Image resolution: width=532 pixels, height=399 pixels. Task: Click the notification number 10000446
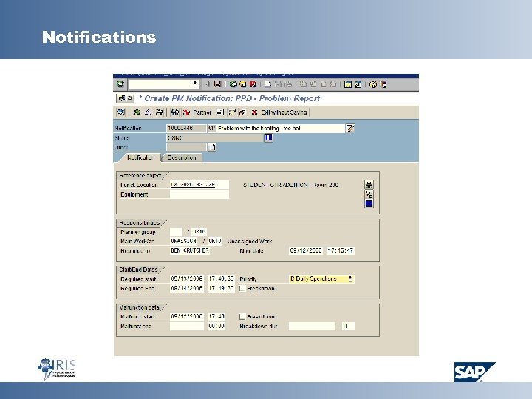(x=186, y=129)
